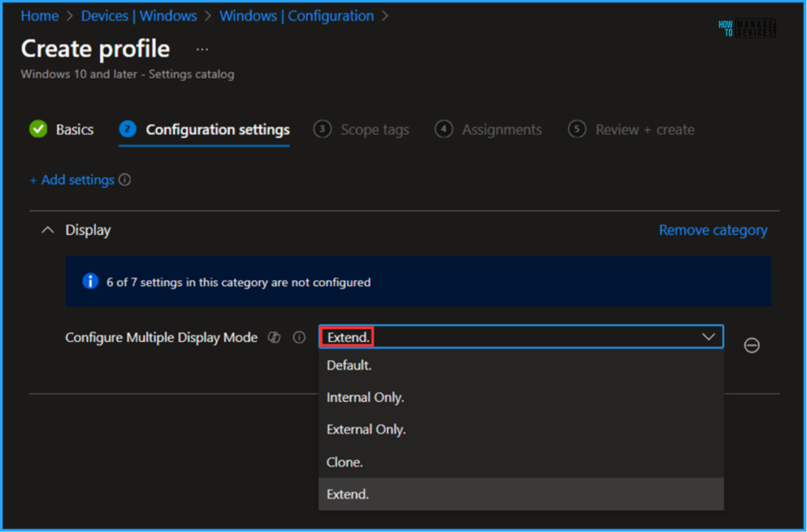Click the info icon next to Add settings
This screenshot has height=532, width=807.
point(125,180)
